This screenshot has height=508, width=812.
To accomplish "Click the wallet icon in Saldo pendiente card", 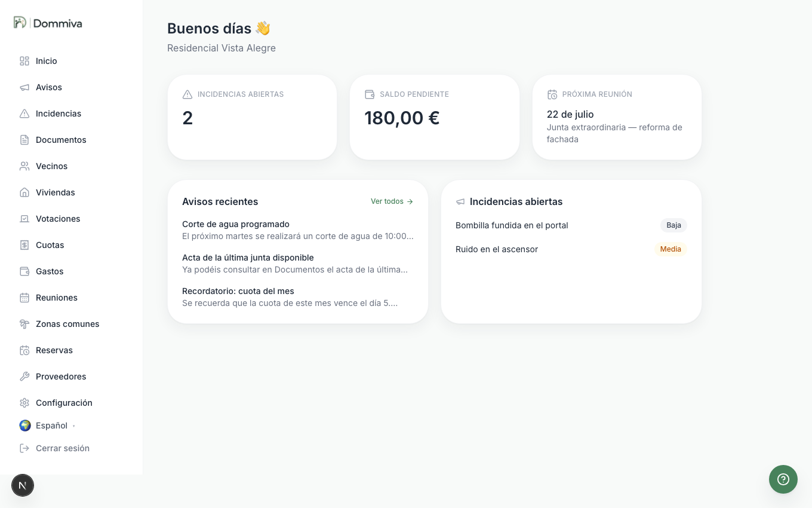I will point(370,94).
